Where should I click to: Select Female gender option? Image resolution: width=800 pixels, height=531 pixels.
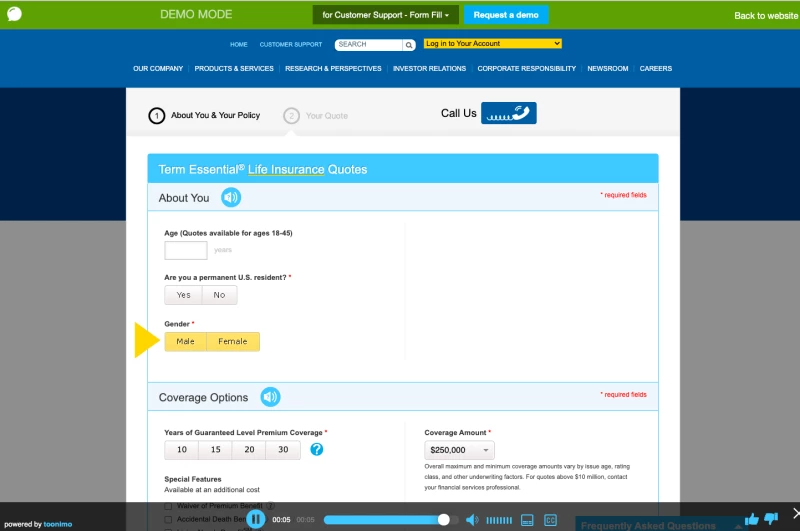[x=233, y=342]
